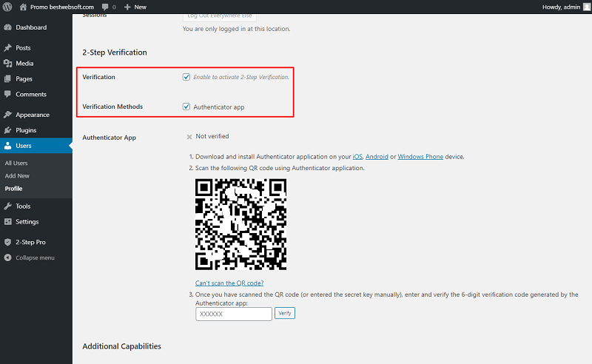Click the Collapse menu label

(35, 257)
